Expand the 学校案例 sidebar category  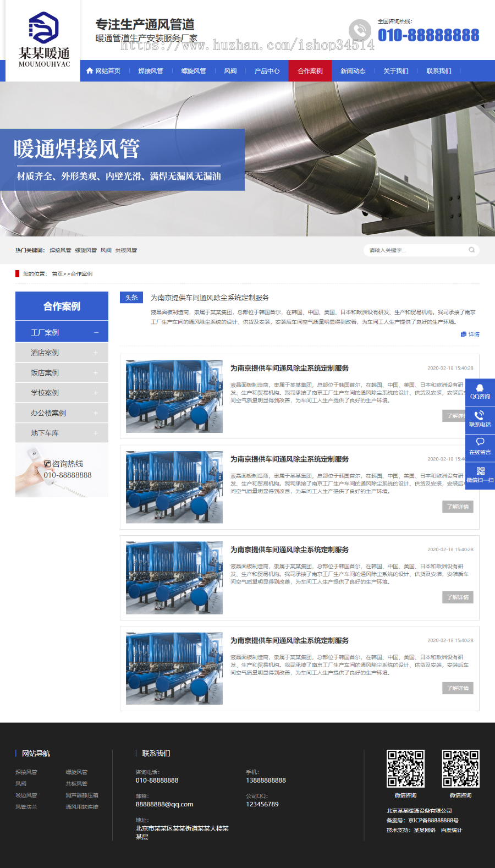click(96, 393)
